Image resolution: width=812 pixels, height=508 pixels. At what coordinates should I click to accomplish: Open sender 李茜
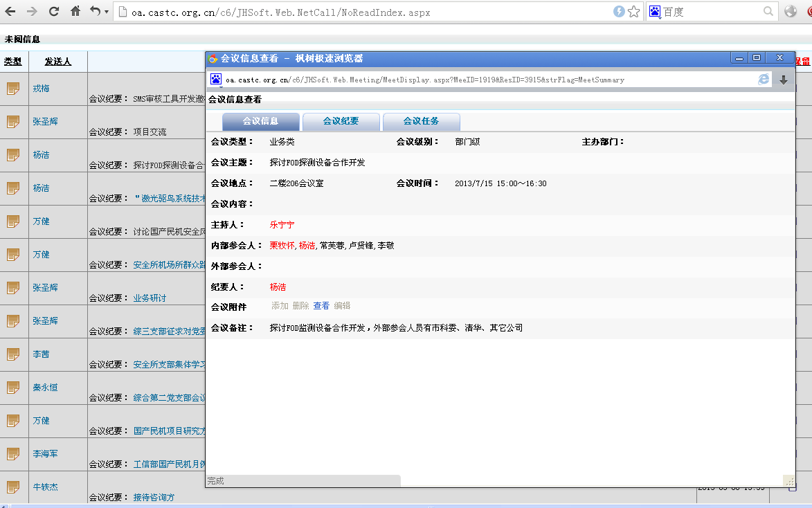click(x=41, y=354)
